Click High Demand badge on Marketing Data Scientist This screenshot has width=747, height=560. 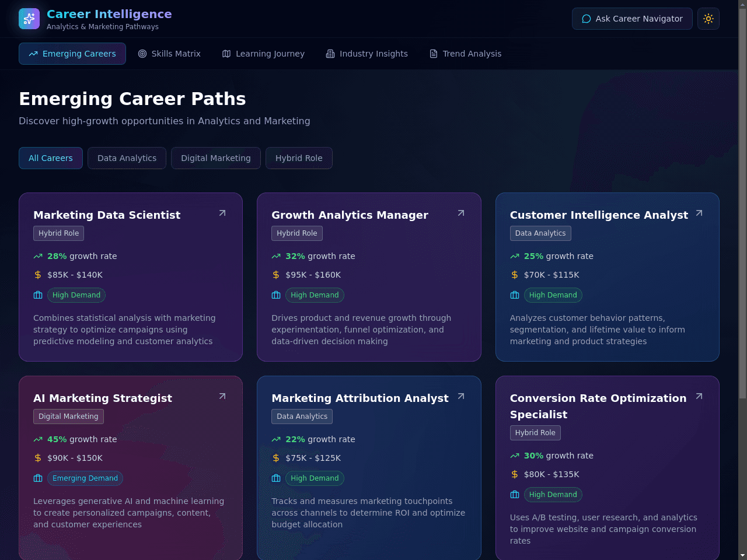coord(76,295)
